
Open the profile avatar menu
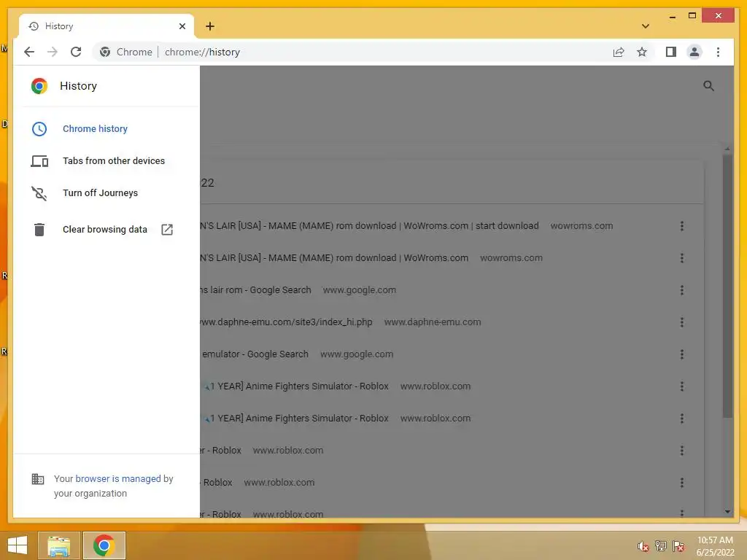694,52
